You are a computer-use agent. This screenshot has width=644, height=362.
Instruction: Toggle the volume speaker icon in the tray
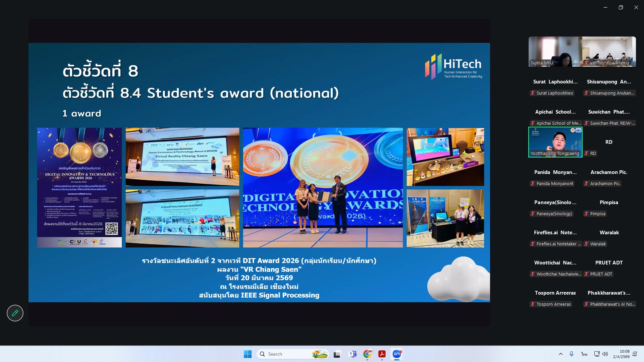tap(605, 354)
